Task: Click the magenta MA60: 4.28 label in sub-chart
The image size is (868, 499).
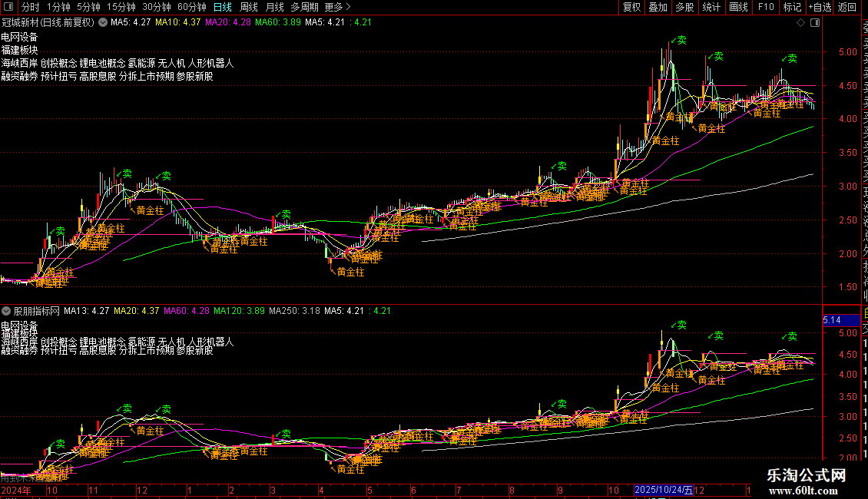Action: pos(187,311)
